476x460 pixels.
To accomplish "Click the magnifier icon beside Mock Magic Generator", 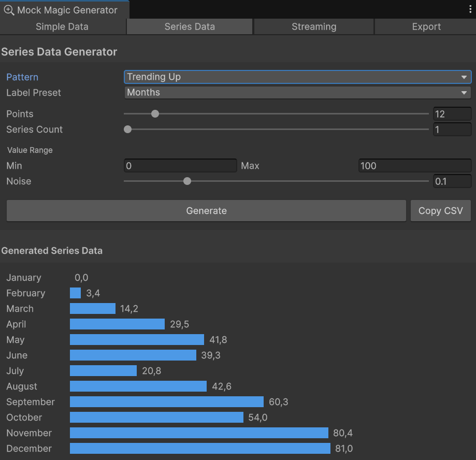I will pyautogui.click(x=9, y=10).
